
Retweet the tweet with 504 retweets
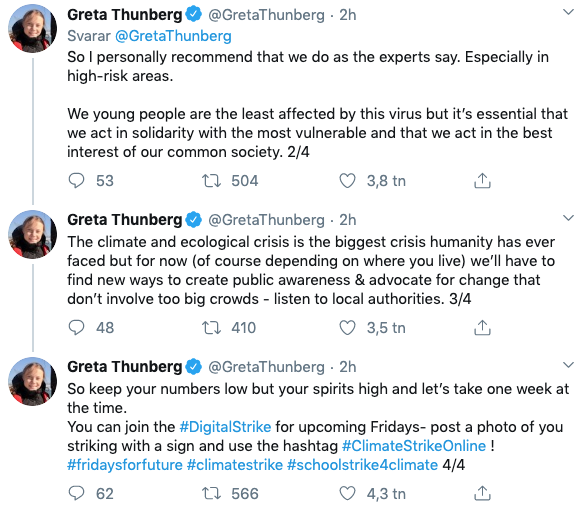[x=211, y=181]
